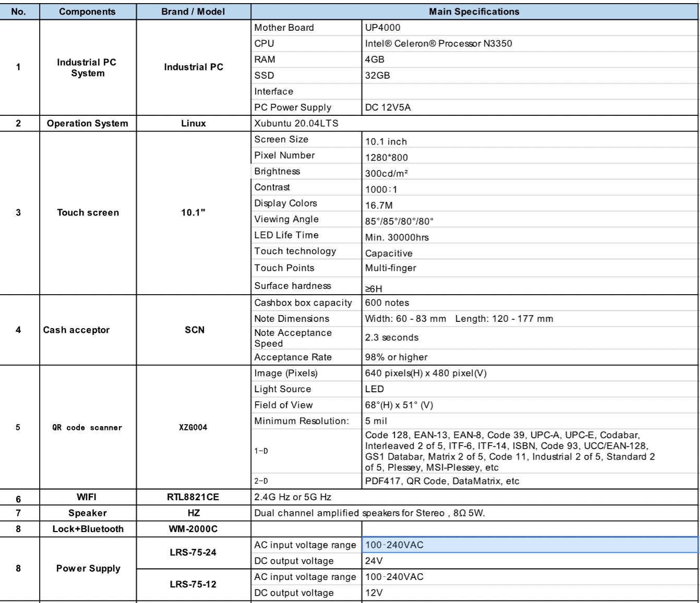The height and width of the screenshot is (603, 700).
Task: Click the 'QR code scanner' component cell
Action: pos(88,427)
